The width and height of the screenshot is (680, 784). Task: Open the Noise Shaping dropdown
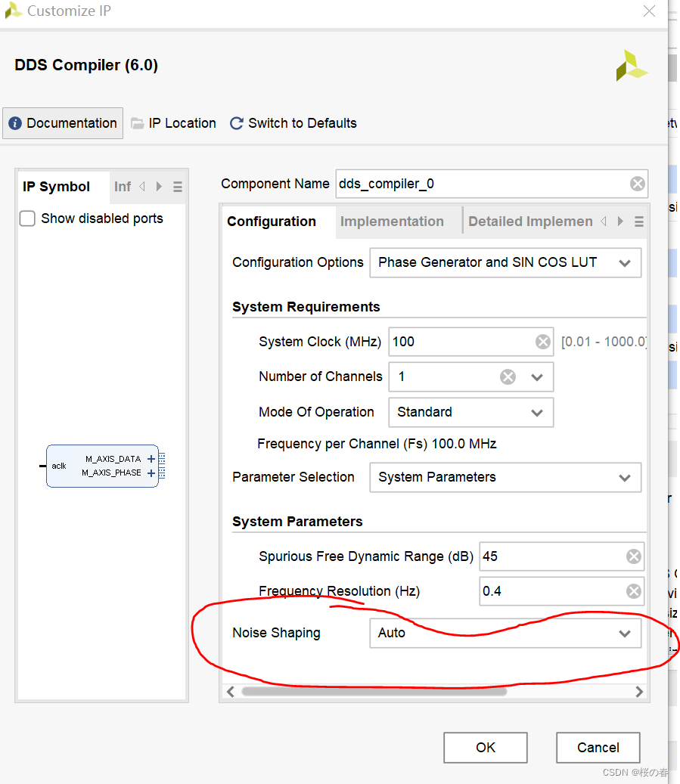tap(505, 634)
